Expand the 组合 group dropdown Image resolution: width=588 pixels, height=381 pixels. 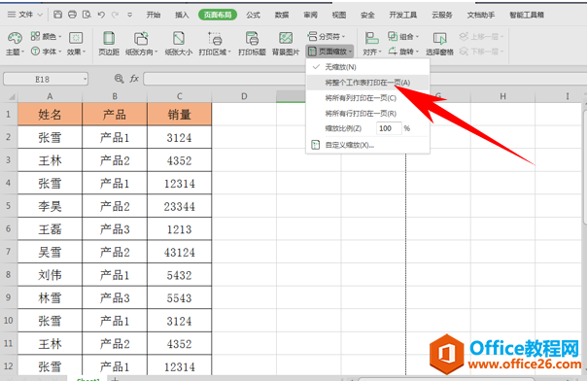[x=403, y=36]
